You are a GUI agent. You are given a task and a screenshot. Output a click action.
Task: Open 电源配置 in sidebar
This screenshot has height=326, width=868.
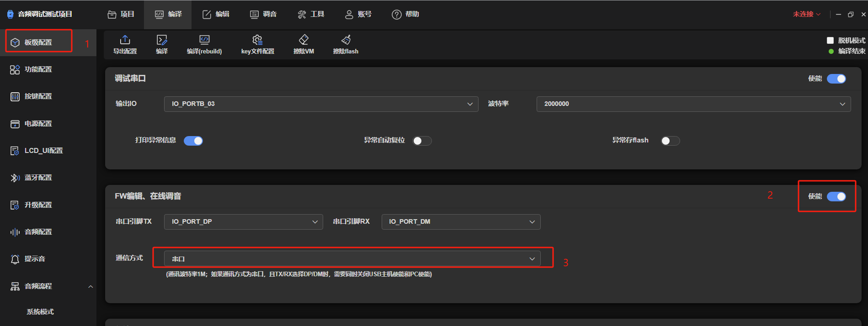(48, 124)
